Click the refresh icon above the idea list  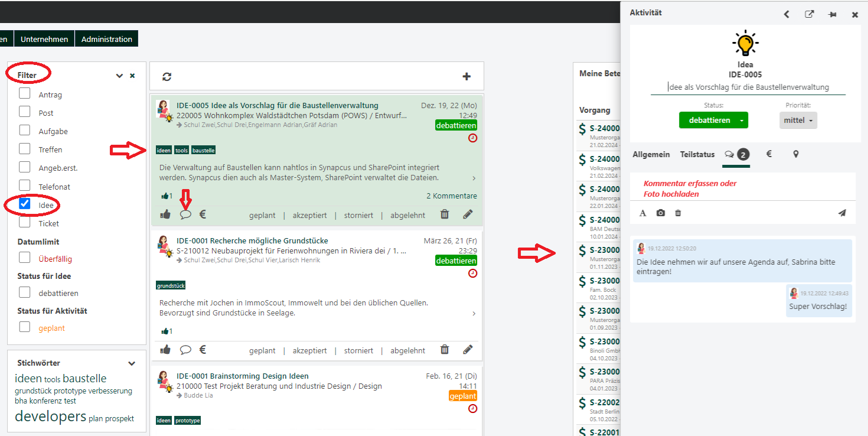(167, 77)
